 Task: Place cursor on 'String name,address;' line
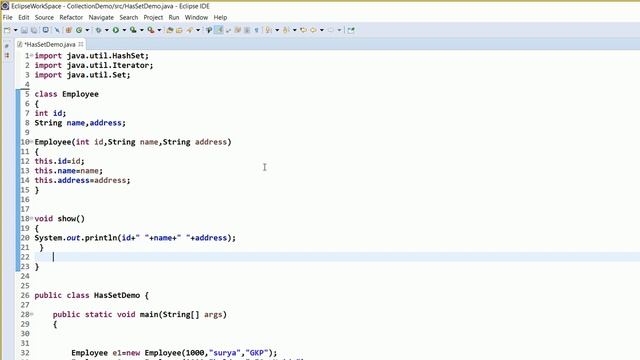(80, 123)
